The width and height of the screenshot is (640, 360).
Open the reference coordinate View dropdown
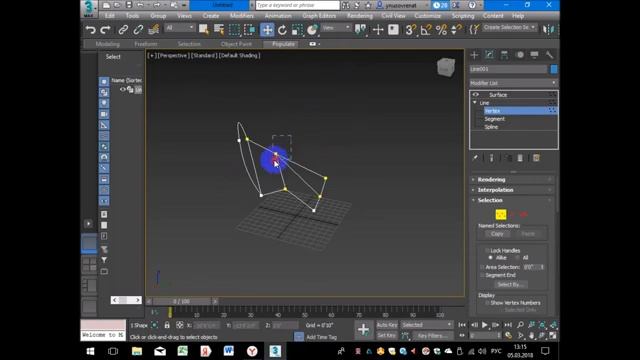(336, 28)
